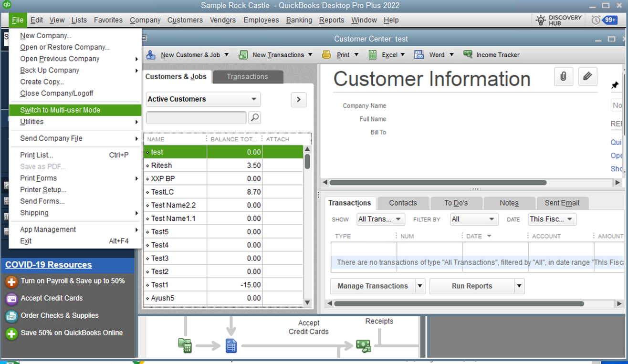Open the Reports menu

pos(332,20)
